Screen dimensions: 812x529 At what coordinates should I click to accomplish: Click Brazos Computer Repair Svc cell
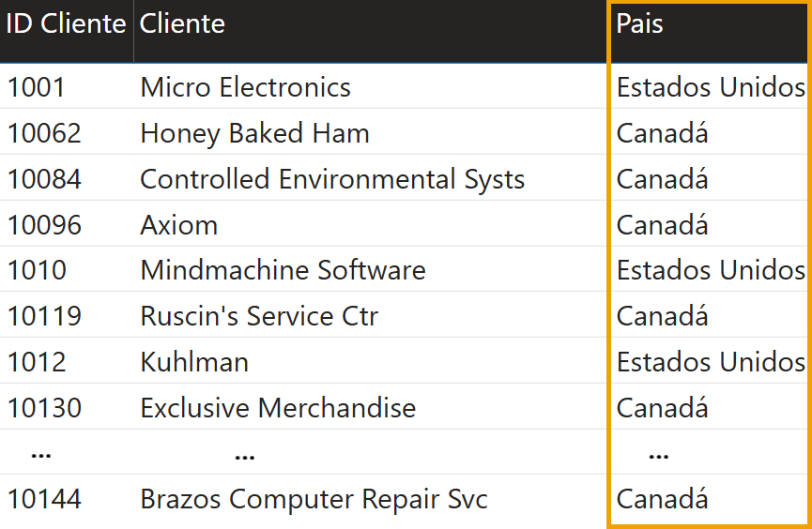314,499
